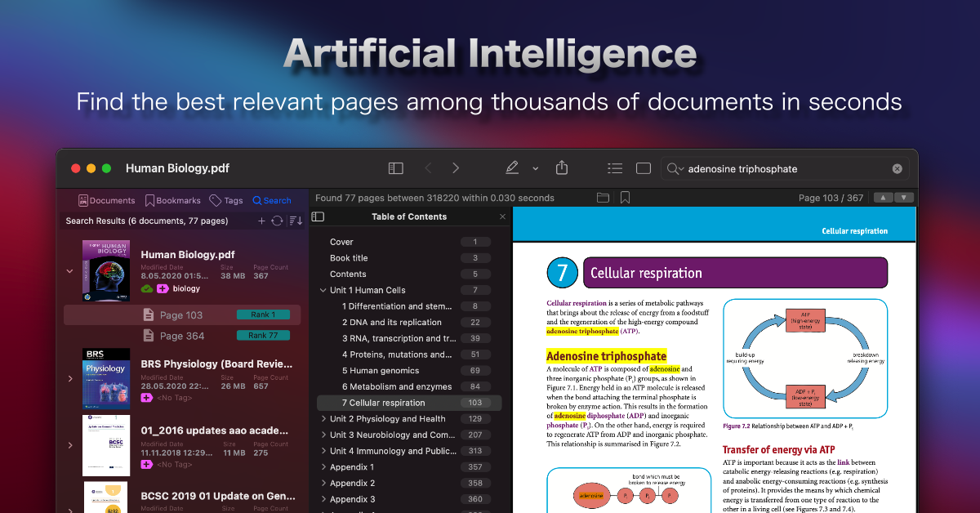This screenshot has height=513, width=980.
Task: Switch to the Tags tab
Action: [226, 200]
